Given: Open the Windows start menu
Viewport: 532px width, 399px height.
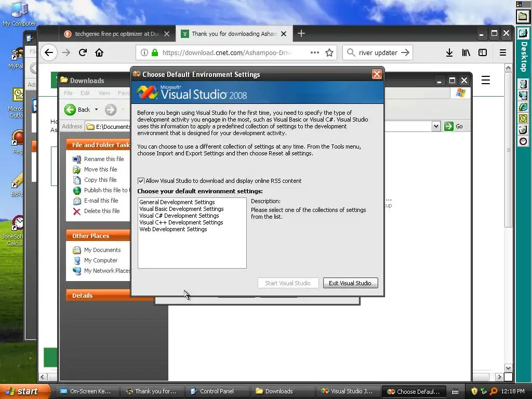Looking at the screenshot, I should click(x=25, y=391).
